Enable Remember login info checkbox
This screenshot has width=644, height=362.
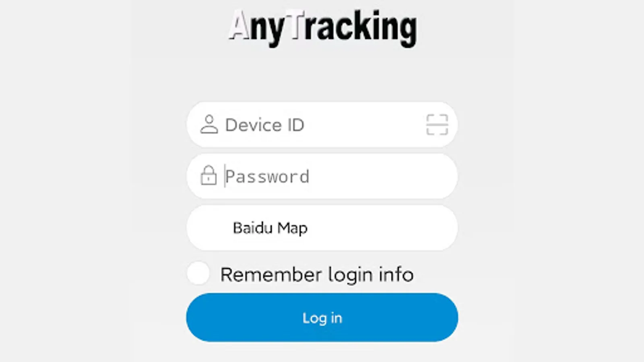pyautogui.click(x=198, y=273)
